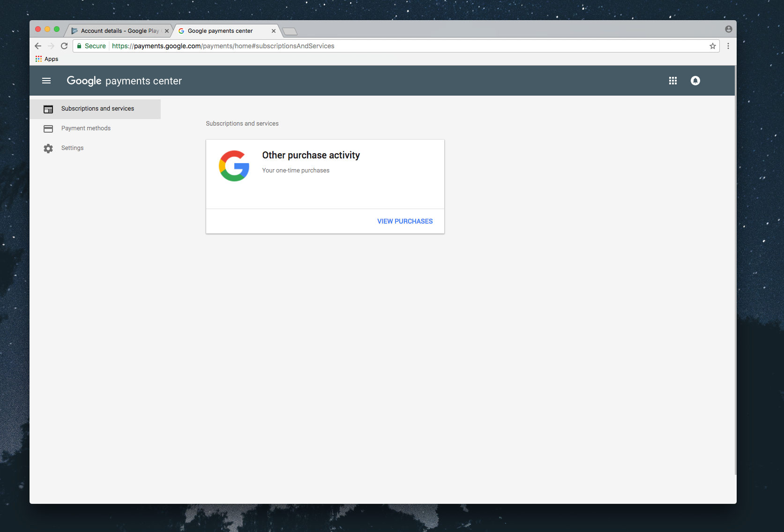Screen dimensions: 784x532
Task: Click the Settings gear icon in sidebar
Action: pos(48,148)
